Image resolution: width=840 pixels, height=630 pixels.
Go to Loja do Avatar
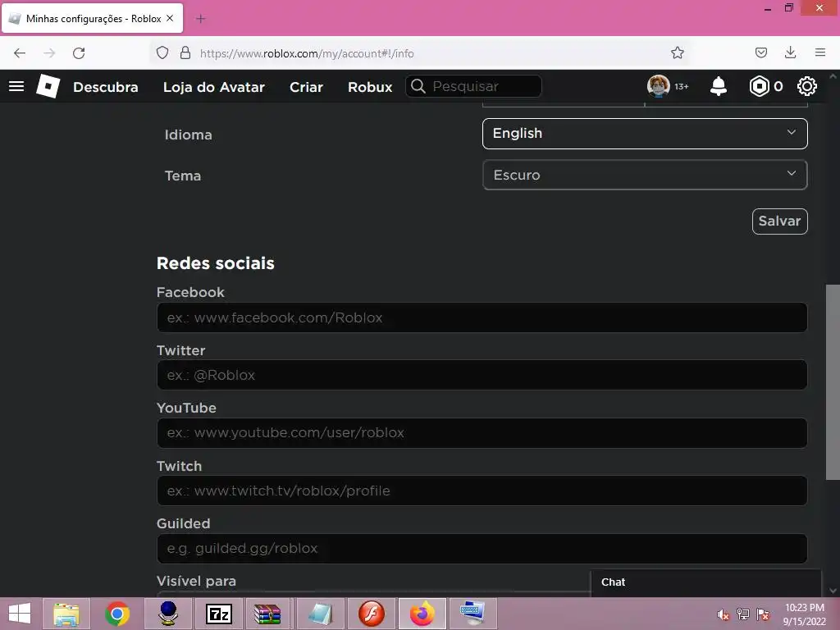[214, 87]
